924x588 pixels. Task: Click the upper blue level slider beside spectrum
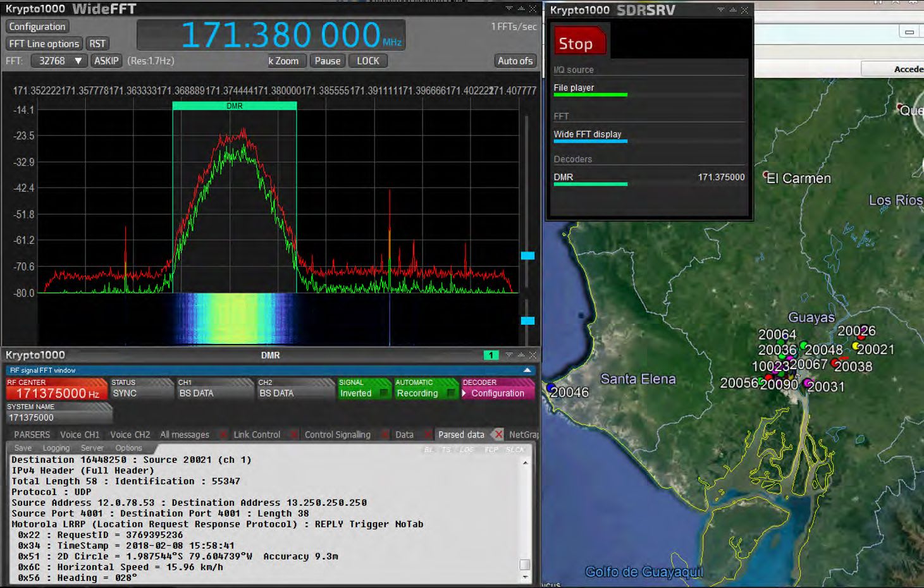click(x=527, y=255)
